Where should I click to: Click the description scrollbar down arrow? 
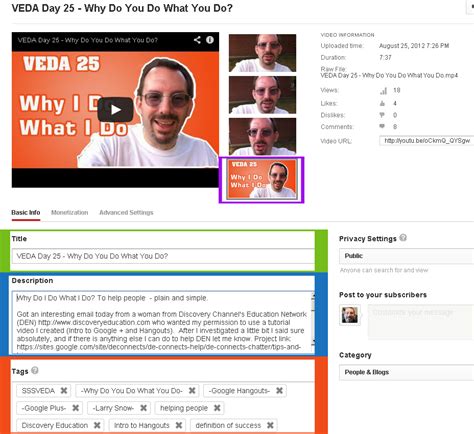(313, 341)
